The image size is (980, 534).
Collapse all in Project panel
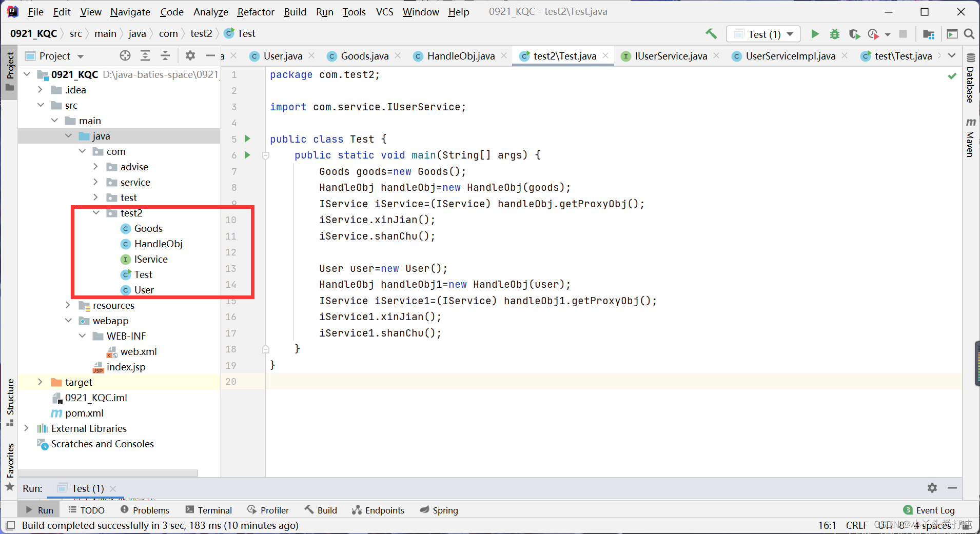pos(165,55)
